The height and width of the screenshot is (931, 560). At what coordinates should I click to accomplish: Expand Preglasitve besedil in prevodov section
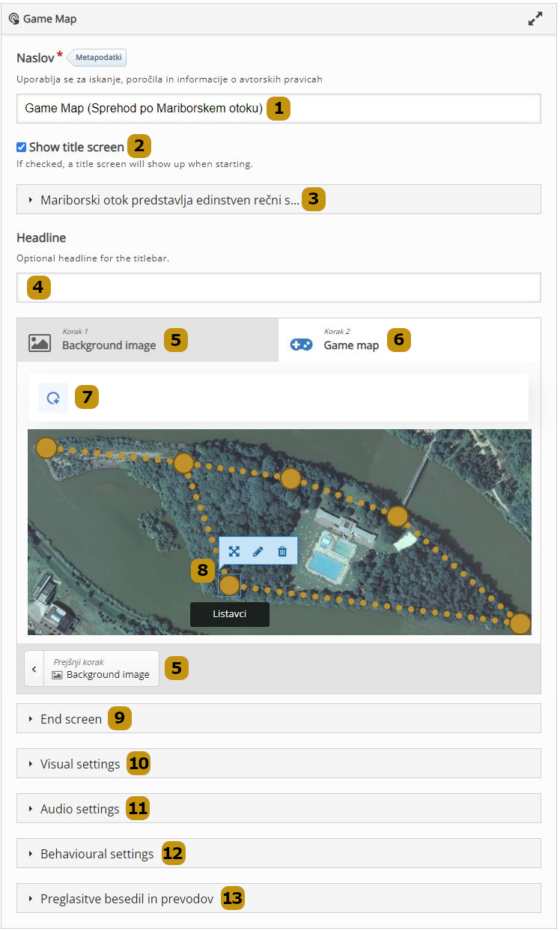pyautogui.click(x=127, y=899)
